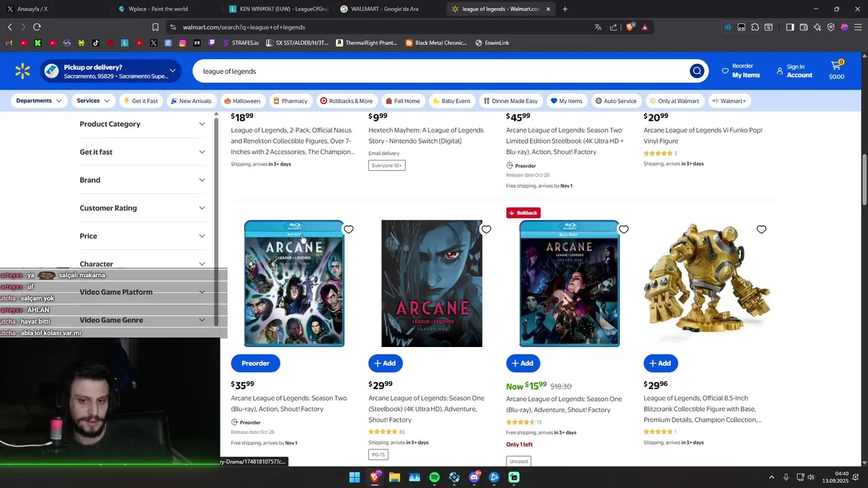This screenshot has width=868, height=488.
Task: Open a new browser tab
Action: click(565, 9)
